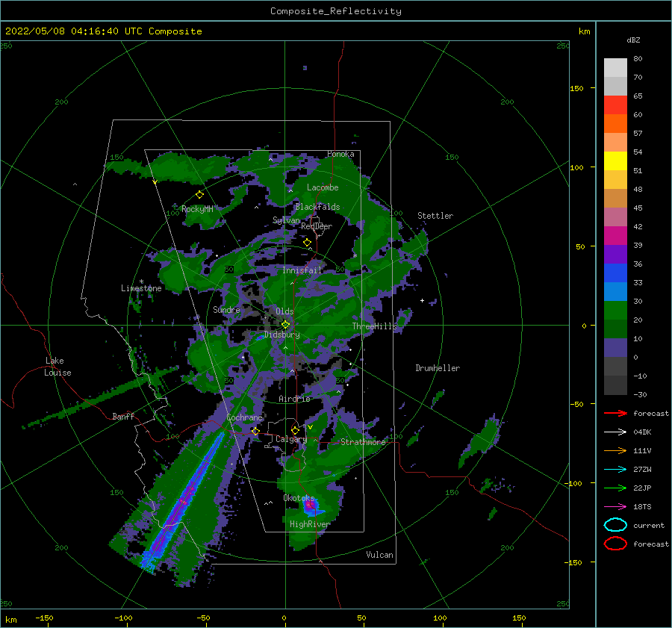Click the Composite_Reflectivity title

coord(335,11)
